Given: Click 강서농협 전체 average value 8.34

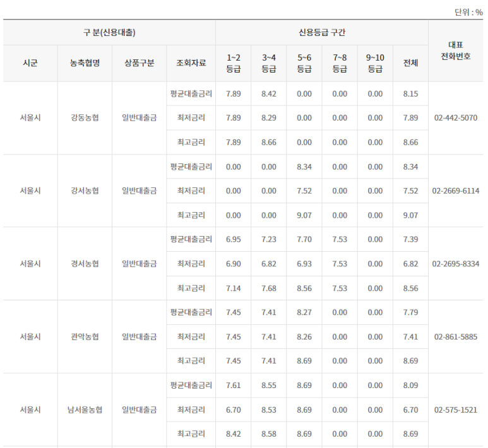Looking at the screenshot, I should point(411,167).
